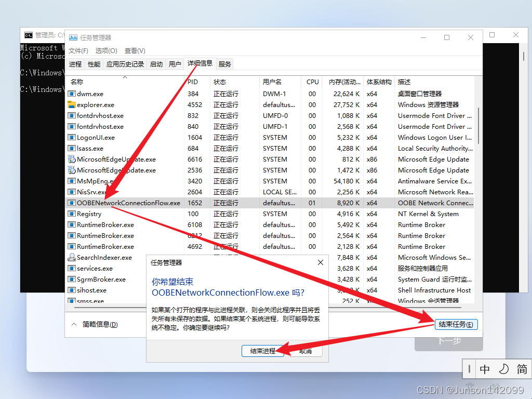This screenshot has height=399, width=532.
Task: Click the Administrator Command Prompt title bar icon
Action: pos(29,35)
